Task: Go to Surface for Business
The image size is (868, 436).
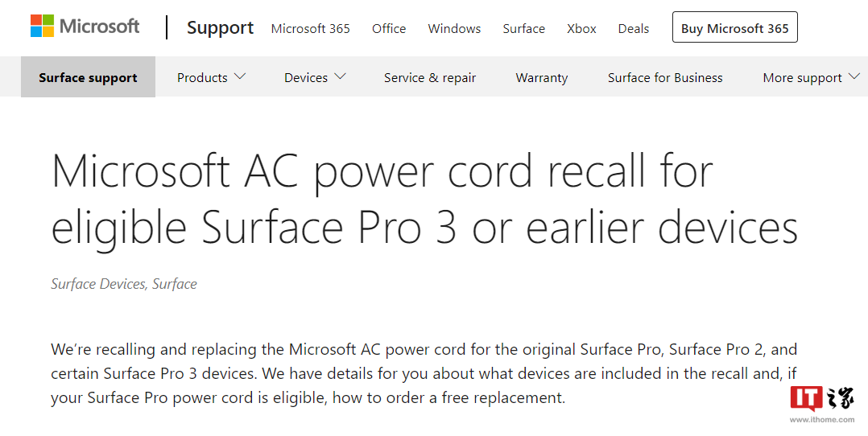Action: click(x=665, y=77)
